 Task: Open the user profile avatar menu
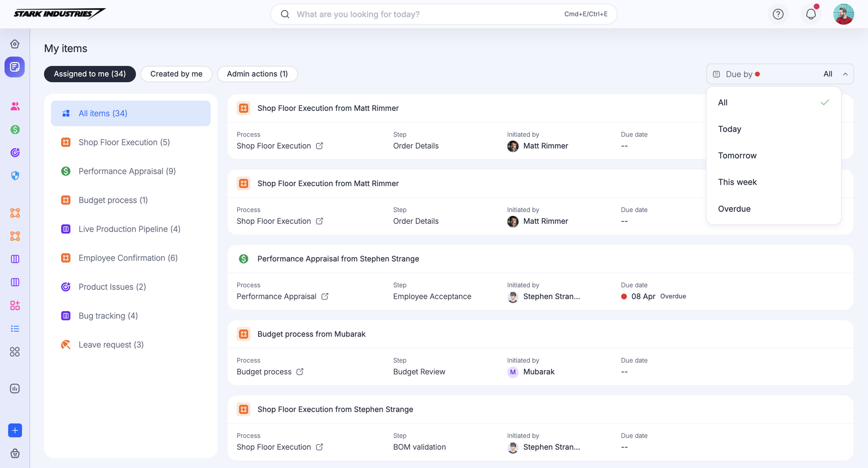pyautogui.click(x=843, y=14)
